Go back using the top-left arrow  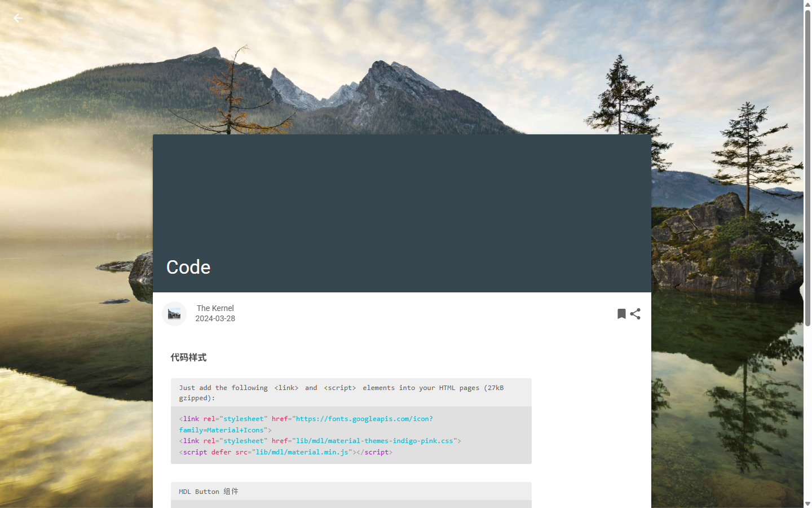pyautogui.click(x=18, y=18)
